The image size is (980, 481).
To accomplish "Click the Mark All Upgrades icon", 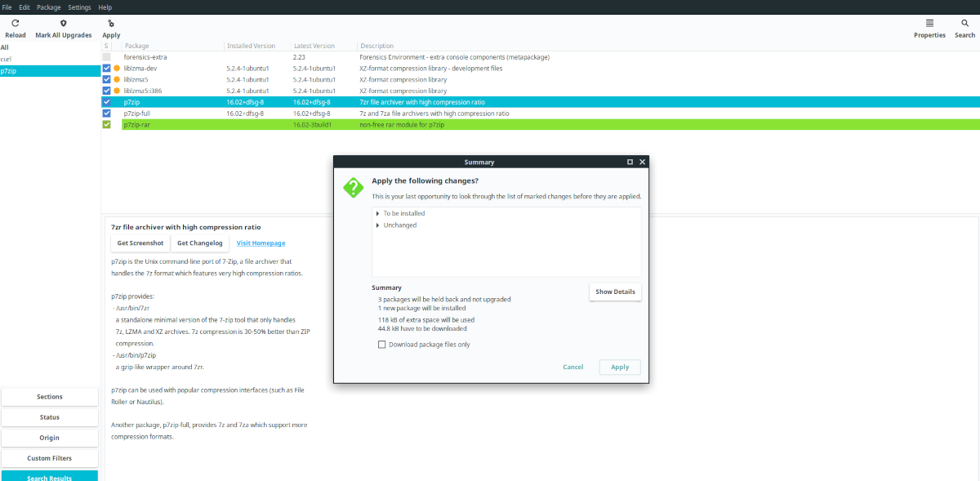I will pos(64,24).
